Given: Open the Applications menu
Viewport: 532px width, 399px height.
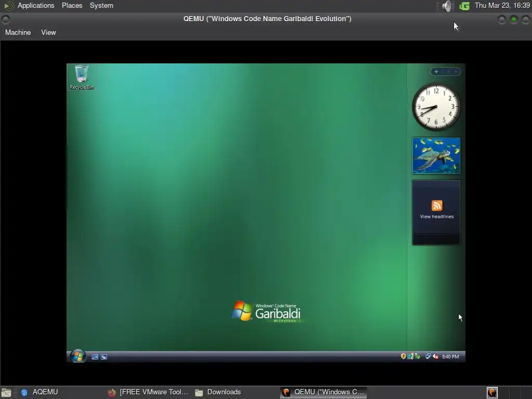Looking at the screenshot, I should pos(36,5).
